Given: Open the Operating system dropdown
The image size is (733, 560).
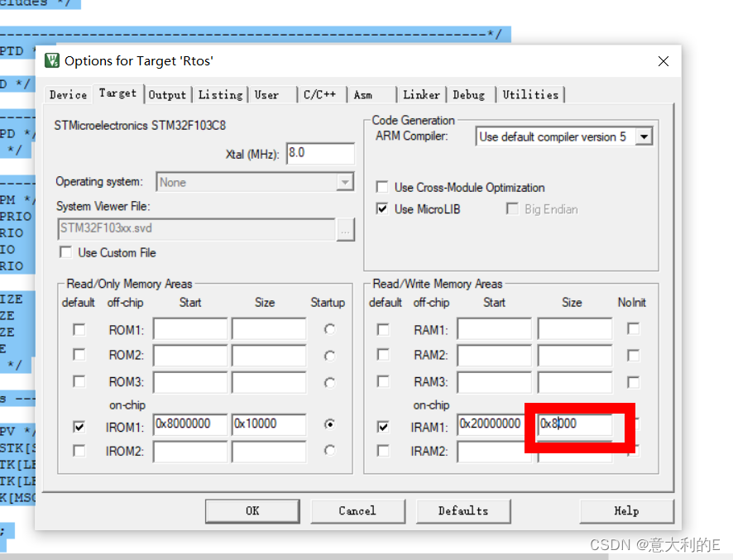Looking at the screenshot, I should [347, 182].
